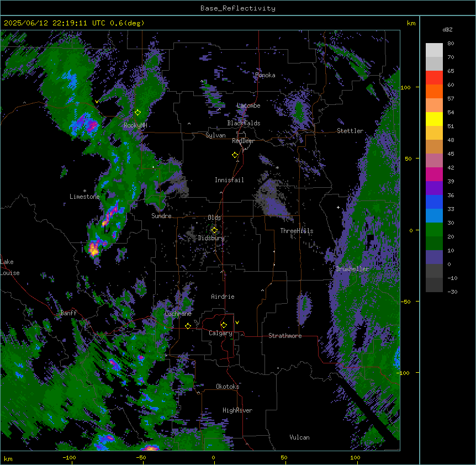Image resolution: width=476 pixels, height=465 pixels.
Task: Click the yellow diamond marker above Calgary label
Action: coord(224,325)
